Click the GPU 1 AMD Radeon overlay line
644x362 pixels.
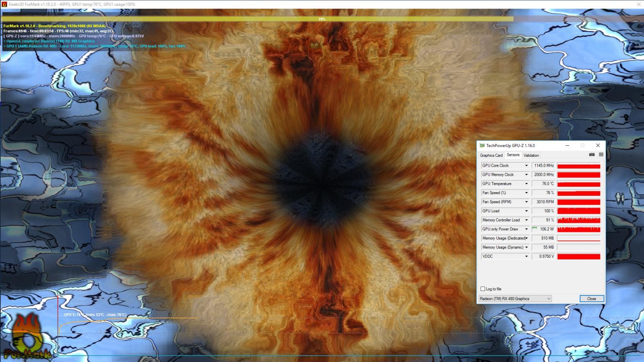[94, 46]
